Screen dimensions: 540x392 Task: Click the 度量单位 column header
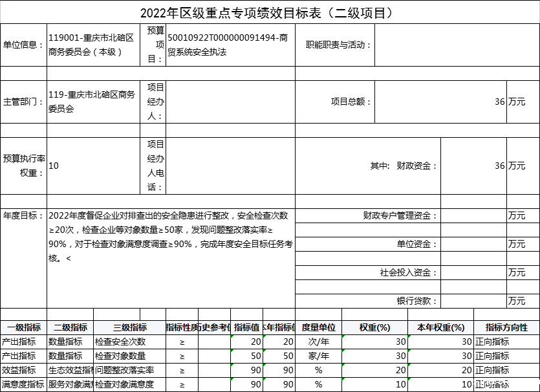(319, 327)
